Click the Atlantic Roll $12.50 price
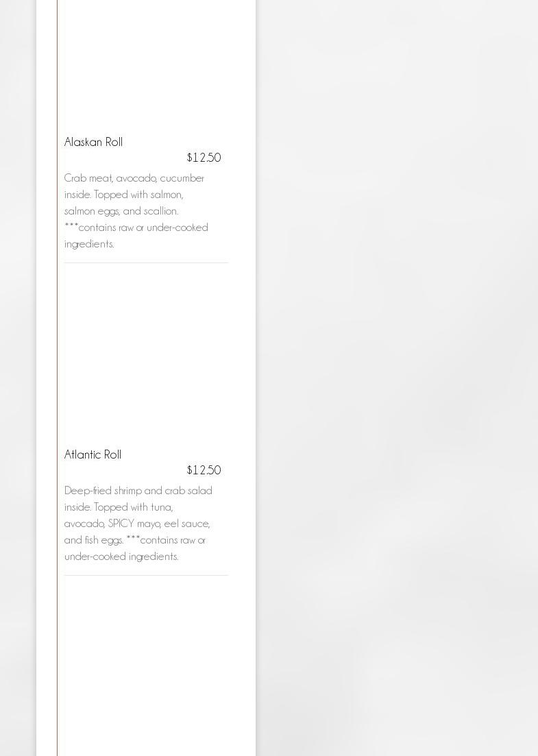The image size is (538, 756). point(204,470)
